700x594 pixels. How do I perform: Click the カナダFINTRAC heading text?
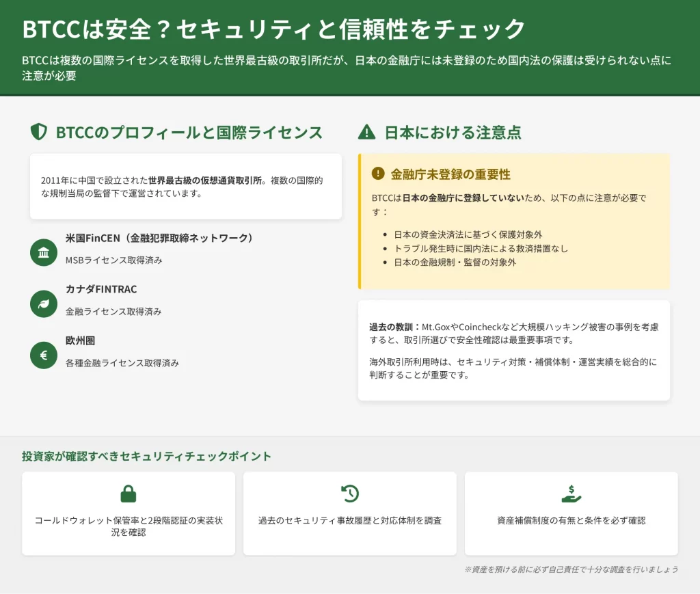tap(101, 289)
